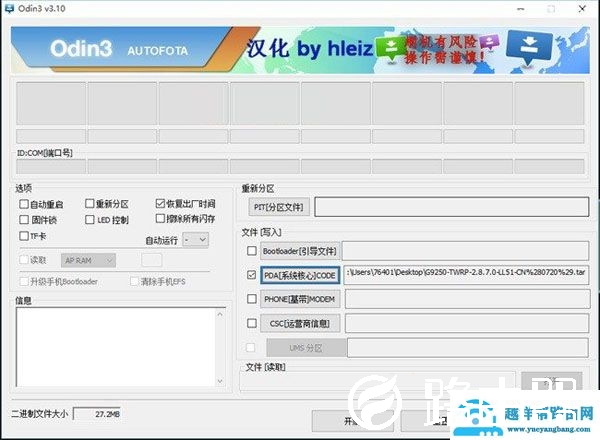Uncheck the PDA file checkbox
Viewport: 600px width, 440px height.
252,275
